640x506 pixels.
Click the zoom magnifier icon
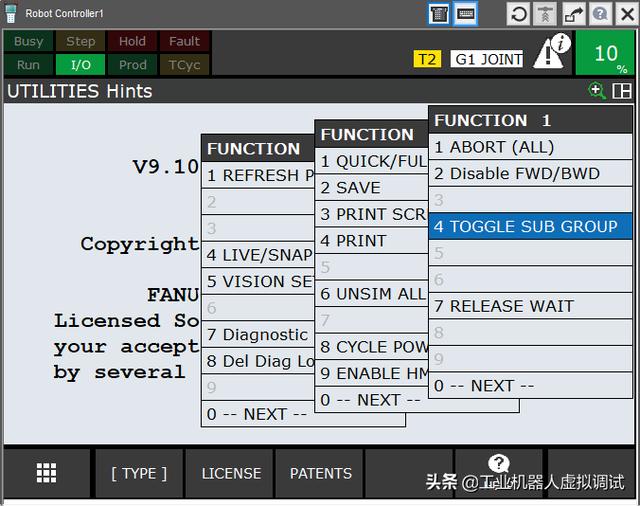pos(597,91)
